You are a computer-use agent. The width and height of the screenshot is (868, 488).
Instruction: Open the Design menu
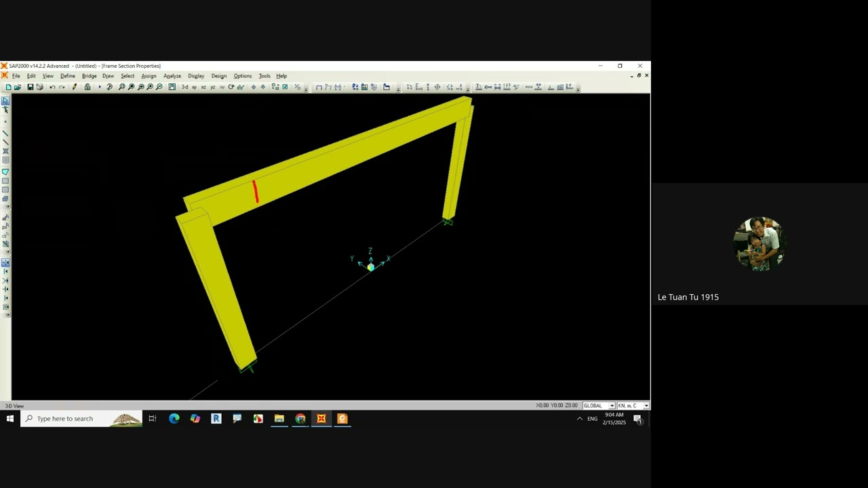218,76
